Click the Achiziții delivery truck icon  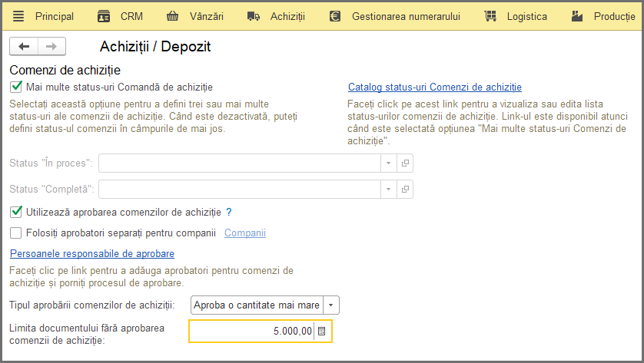[254, 16]
